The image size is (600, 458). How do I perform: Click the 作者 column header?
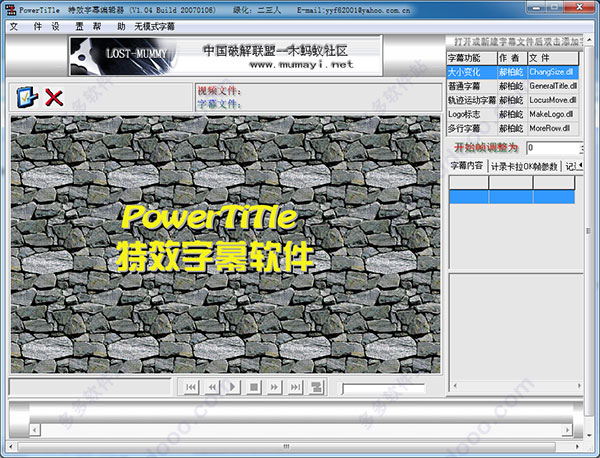point(512,58)
